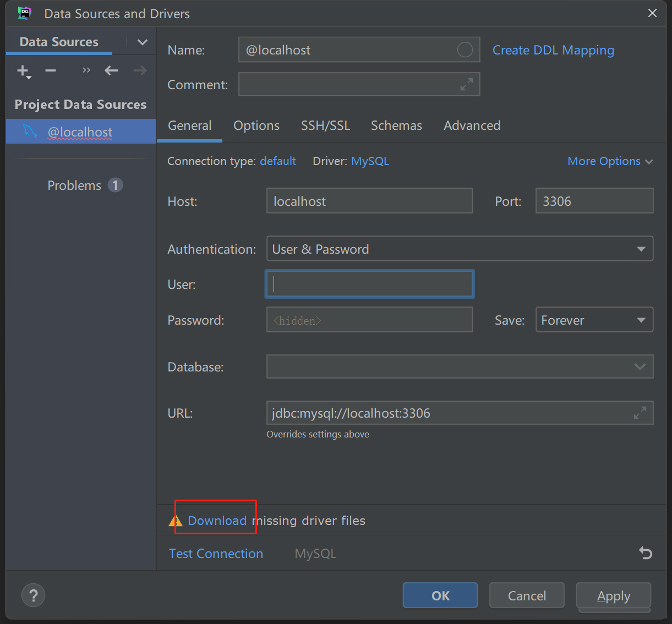Image resolution: width=672 pixels, height=624 pixels.
Task: Click Download missing driver files link
Action: (x=217, y=521)
